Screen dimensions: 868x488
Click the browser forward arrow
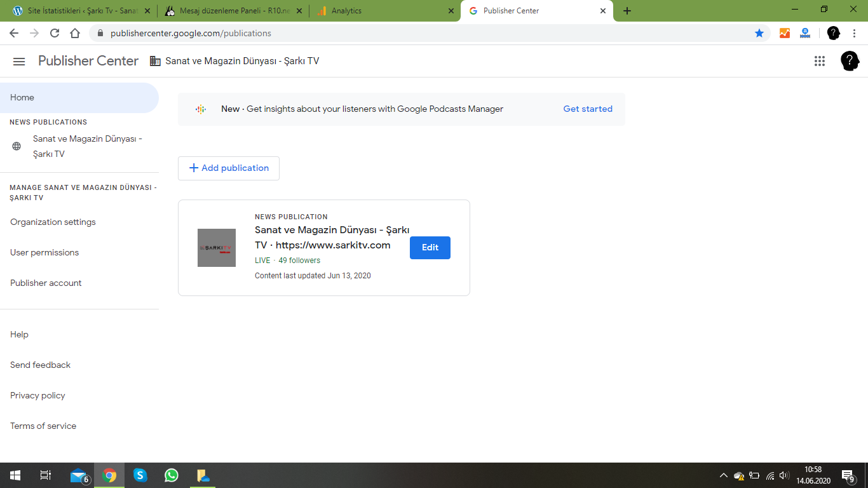pyautogui.click(x=34, y=33)
